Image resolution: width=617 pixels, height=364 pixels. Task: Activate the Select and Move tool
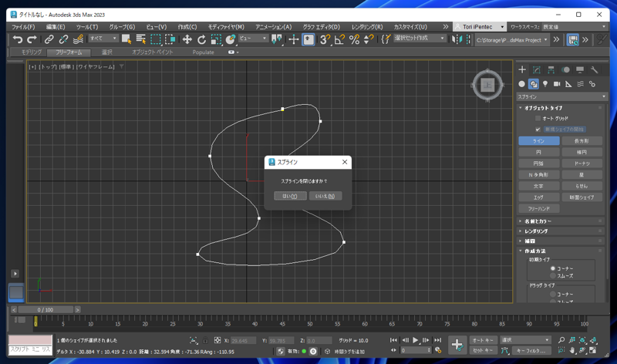point(187,39)
